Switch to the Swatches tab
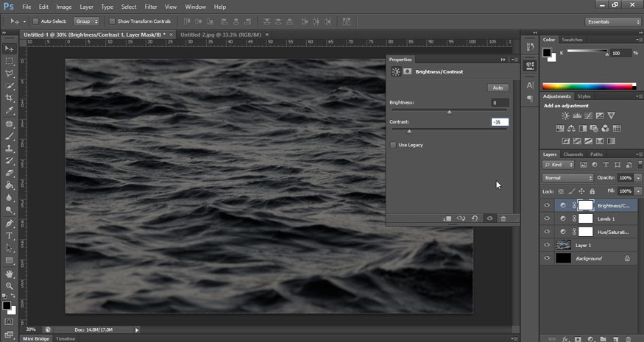The image size is (644, 342). point(572,40)
